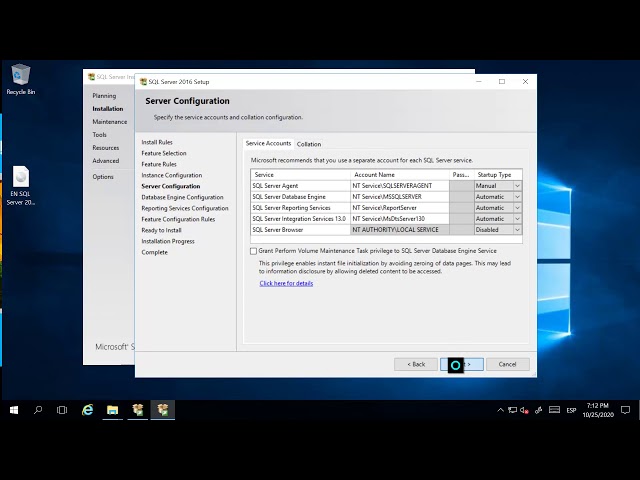Open the network status tray icon
Screen dimensions: 640x480
tap(513, 410)
